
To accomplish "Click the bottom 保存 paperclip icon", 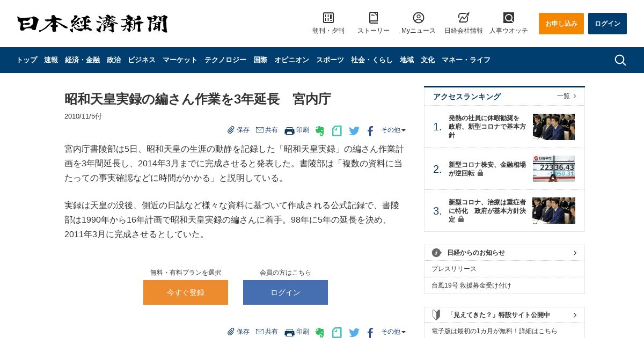I will 231,332.
